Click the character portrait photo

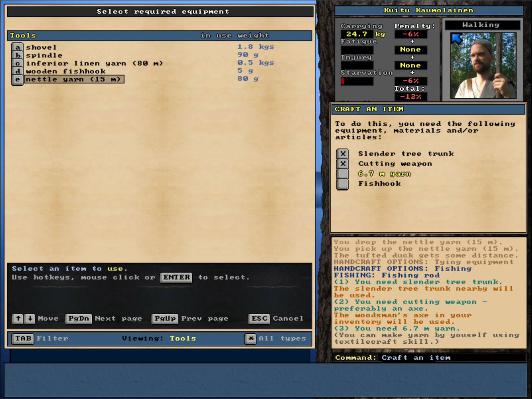coord(483,66)
